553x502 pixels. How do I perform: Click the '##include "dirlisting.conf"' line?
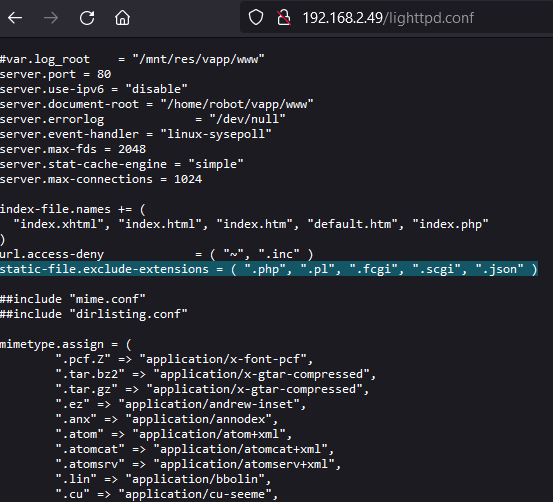(93, 314)
